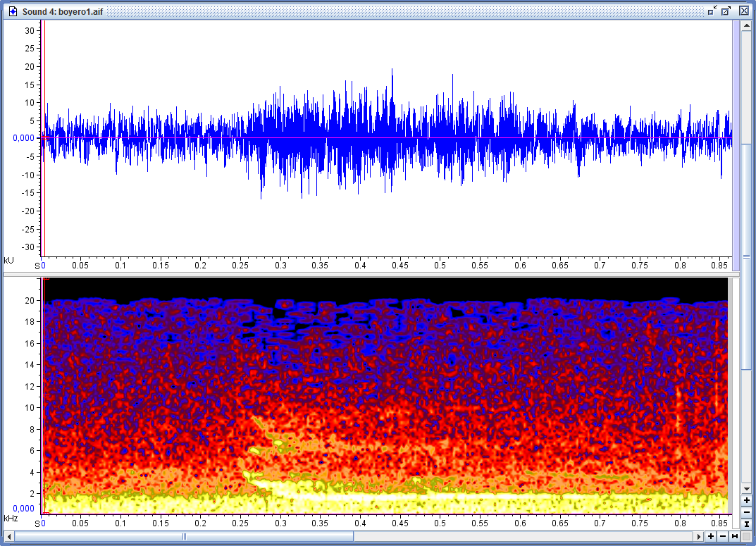Zoom time axis to fit entire sound

(x=735, y=537)
